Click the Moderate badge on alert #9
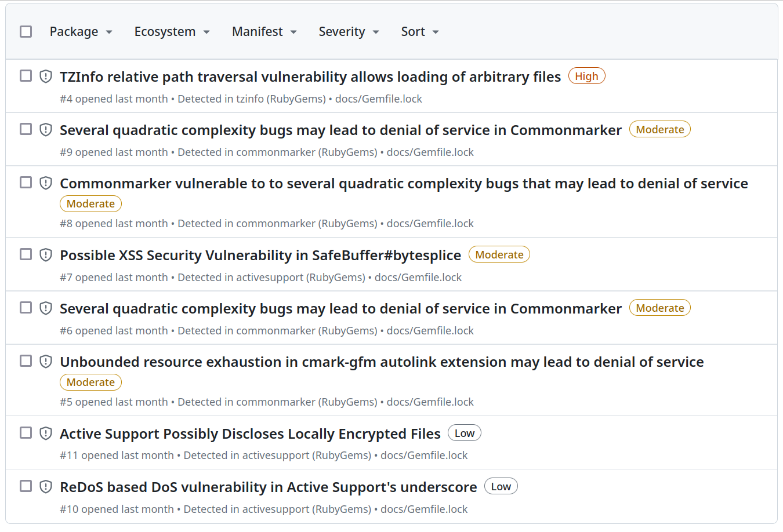Image resolution: width=783 pixels, height=532 pixels. pos(659,129)
